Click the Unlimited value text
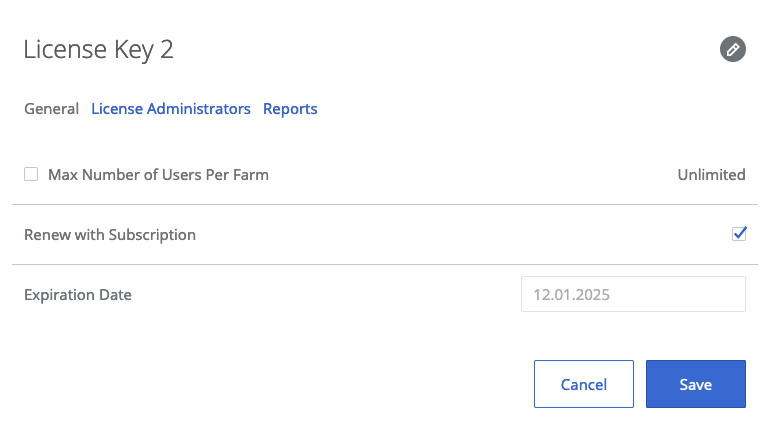This screenshot has width=769, height=430. 711,175
